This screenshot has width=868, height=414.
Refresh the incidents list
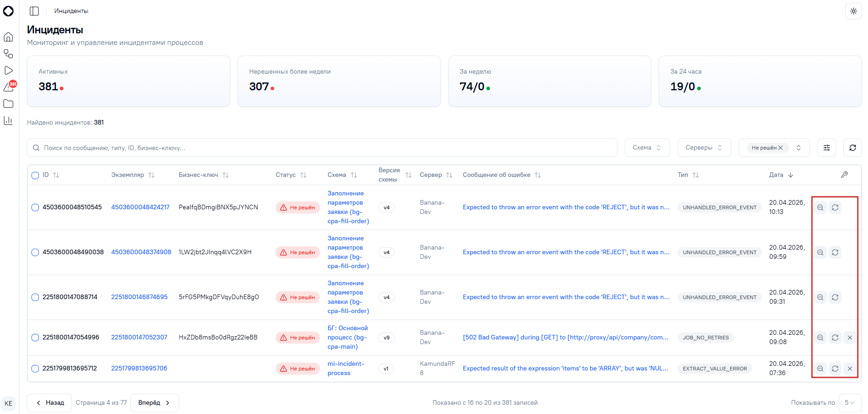coord(853,148)
